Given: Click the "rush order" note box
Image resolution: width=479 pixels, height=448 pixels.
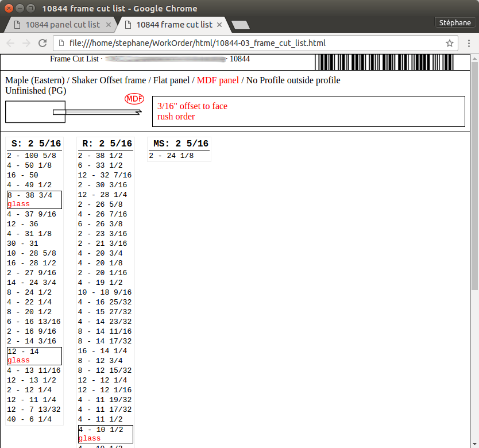Looking at the screenshot, I should tap(308, 111).
